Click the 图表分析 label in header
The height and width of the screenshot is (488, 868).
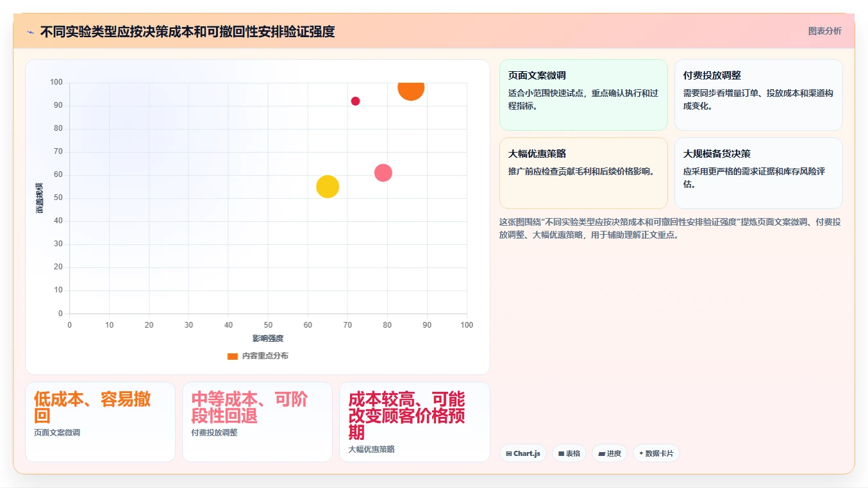[824, 31]
